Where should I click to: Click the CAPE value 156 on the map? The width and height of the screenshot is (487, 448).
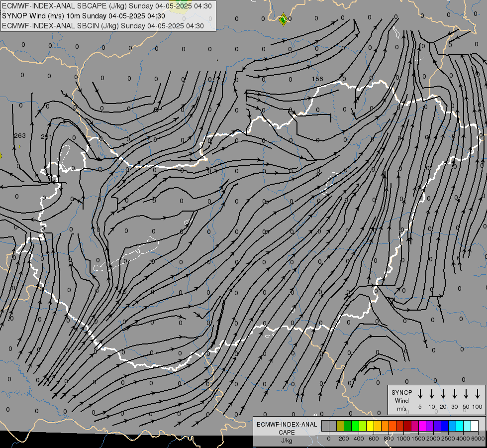(x=317, y=79)
